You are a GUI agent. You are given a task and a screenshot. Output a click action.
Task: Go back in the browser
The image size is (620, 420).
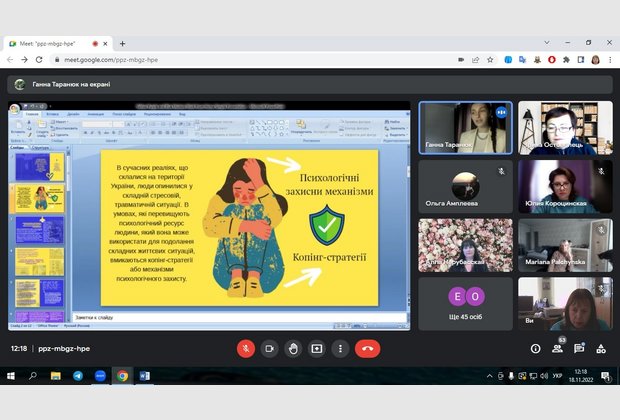(x=10, y=60)
